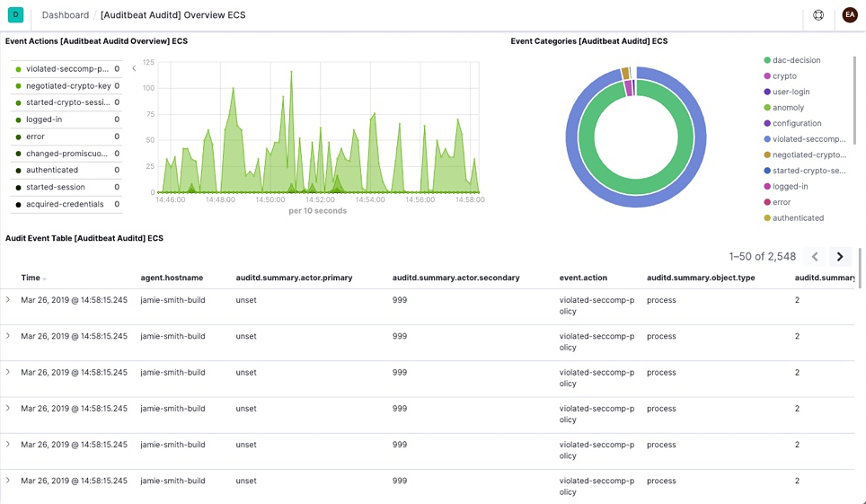Click the Dashboard breadcrumb link
This screenshot has width=866, height=504.
click(66, 15)
